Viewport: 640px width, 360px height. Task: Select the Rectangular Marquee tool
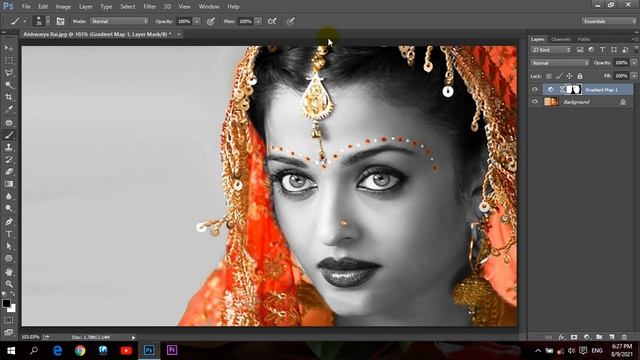(9, 60)
